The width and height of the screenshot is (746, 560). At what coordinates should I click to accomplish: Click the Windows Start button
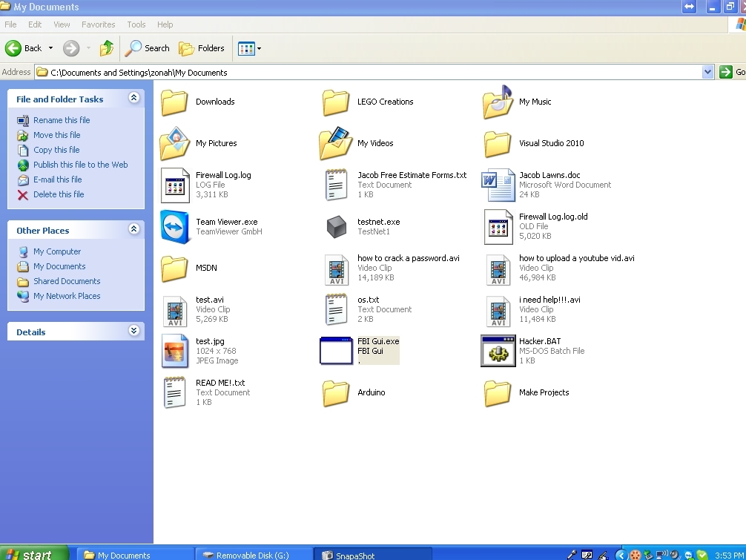pyautogui.click(x=33, y=554)
